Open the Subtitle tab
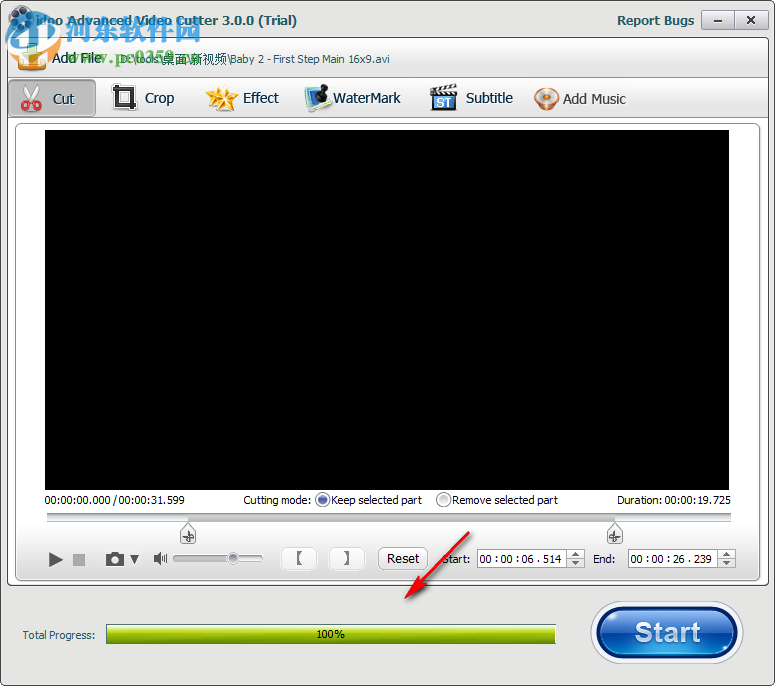775x686 pixels. [x=471, y=98]
